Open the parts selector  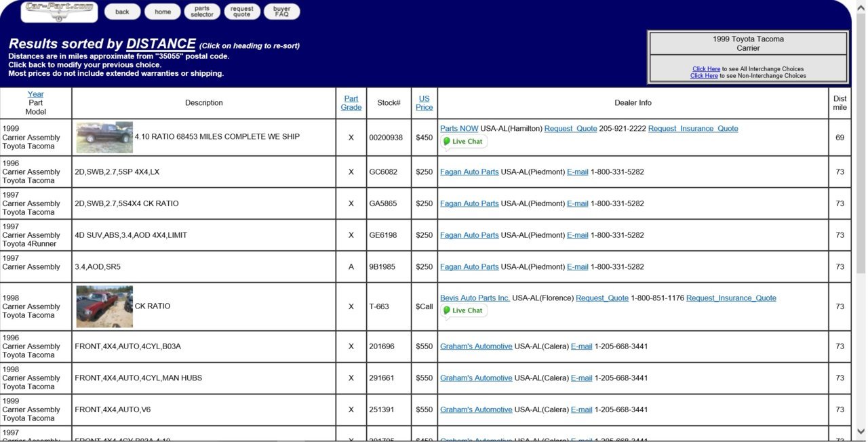(x=202, y=12)
